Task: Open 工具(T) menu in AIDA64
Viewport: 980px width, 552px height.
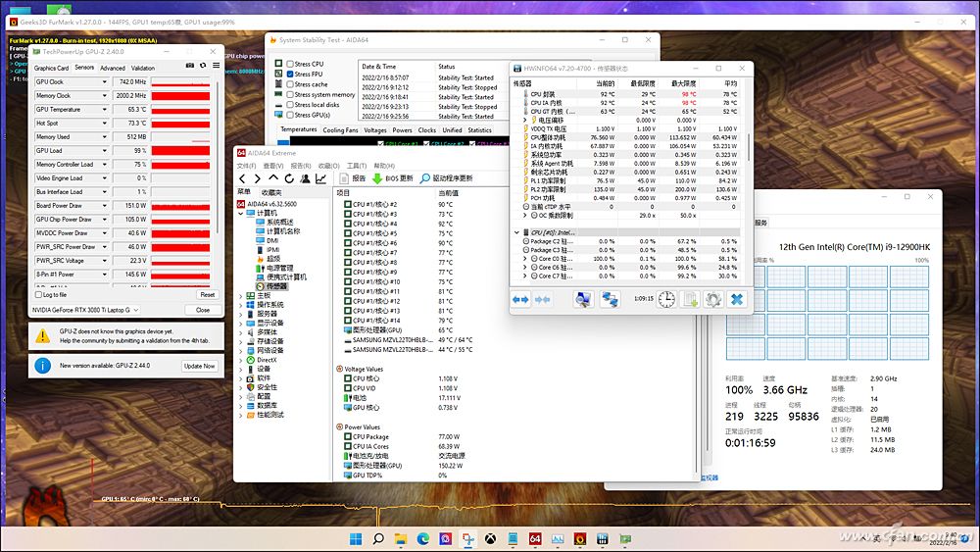Action: 357,166
